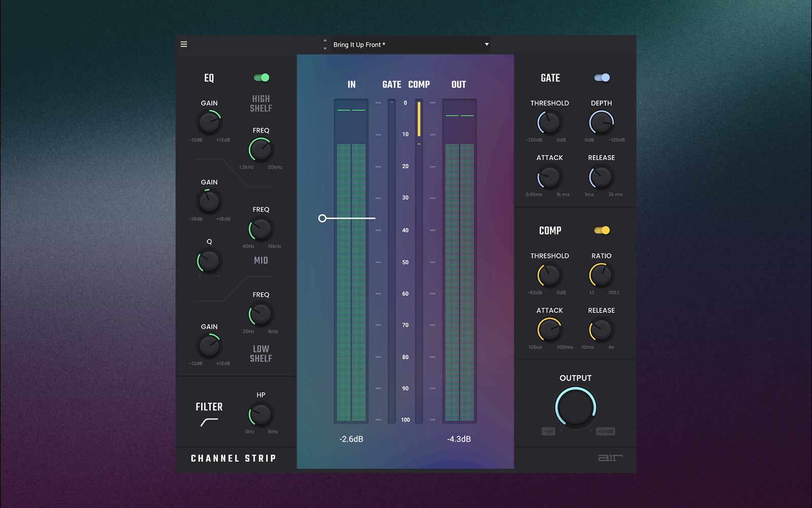Click the High Shelf FREQ knob

261,150
